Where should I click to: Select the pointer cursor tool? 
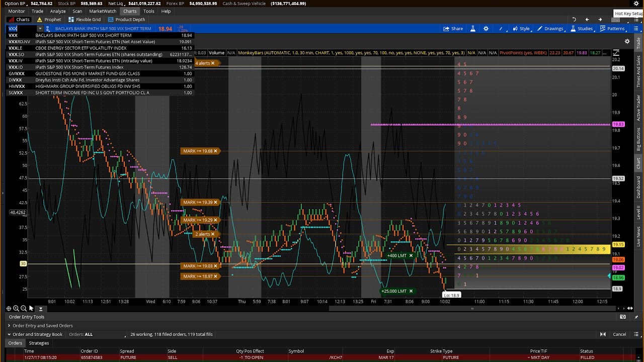pyautogui.click(x=31, y=308)
